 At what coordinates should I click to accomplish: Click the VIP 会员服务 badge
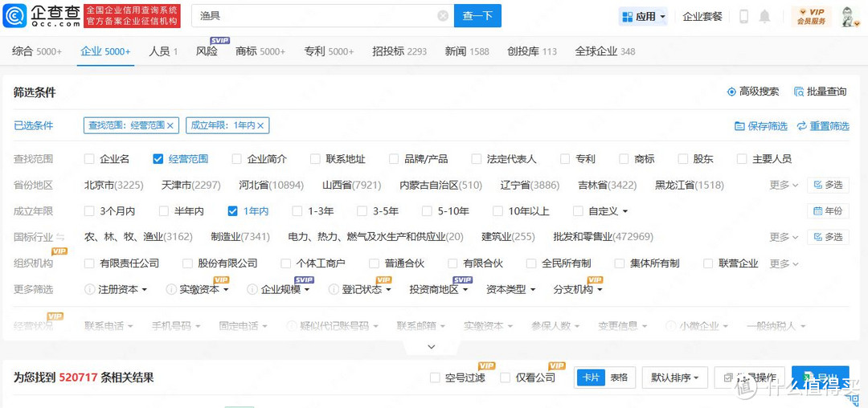point(812,17)
